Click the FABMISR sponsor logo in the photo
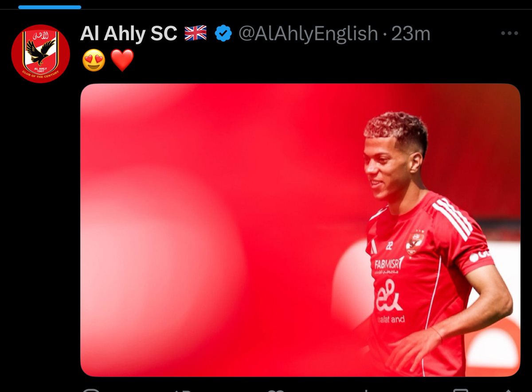Viewport: 532px width, 392px height. coord(389,265)
